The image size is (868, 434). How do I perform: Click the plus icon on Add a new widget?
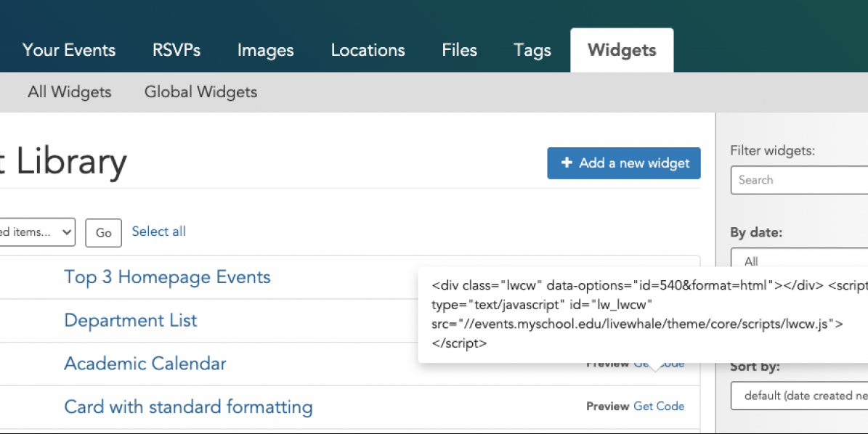[567, 163]
